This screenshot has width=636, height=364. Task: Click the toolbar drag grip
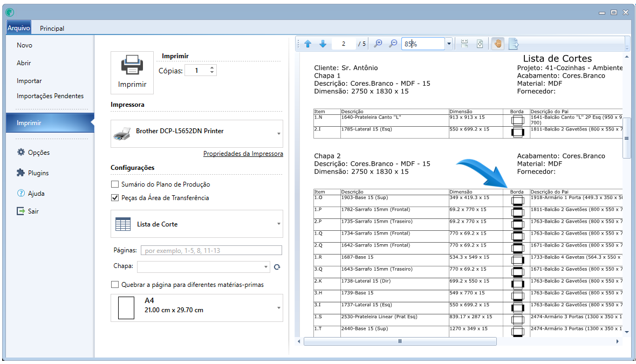pyautogui.click(x=298, y=44)
